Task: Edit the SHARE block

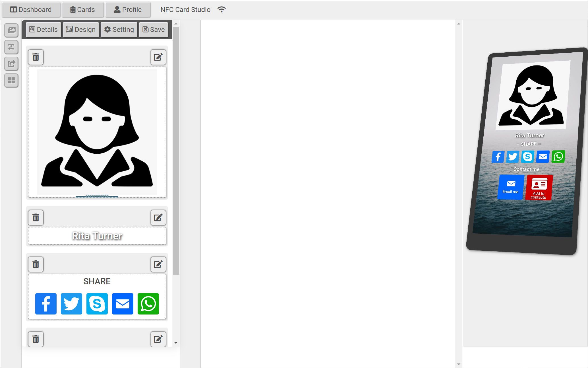Action: 158,264
